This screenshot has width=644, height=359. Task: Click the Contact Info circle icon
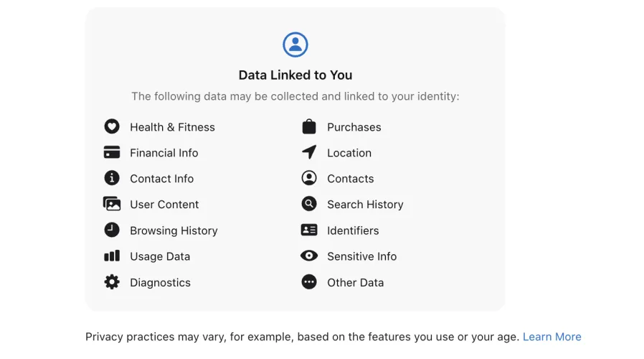pos(112,179)
